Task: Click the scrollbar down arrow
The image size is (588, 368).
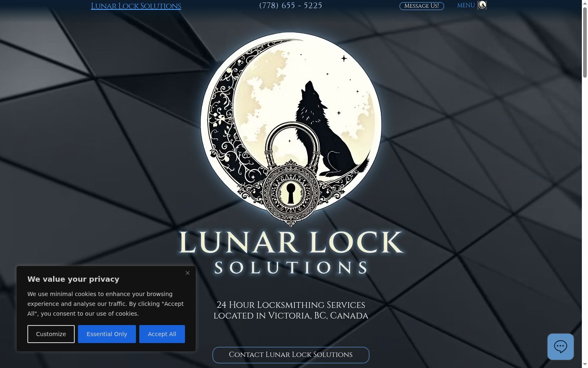Action: (585, 364)
